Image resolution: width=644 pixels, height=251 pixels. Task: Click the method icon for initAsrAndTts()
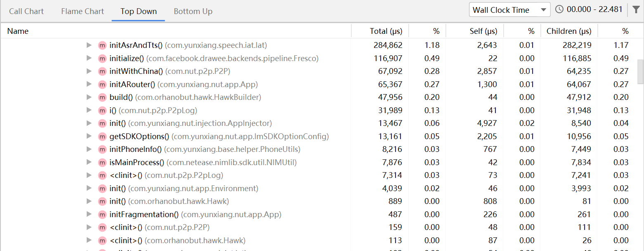[102, 45]
